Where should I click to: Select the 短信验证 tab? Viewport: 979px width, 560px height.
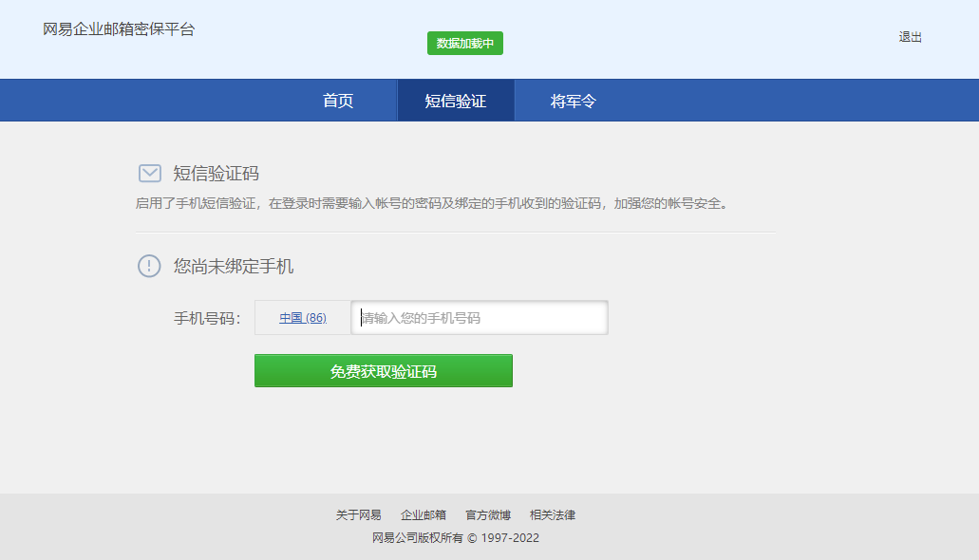coord(456,101)
